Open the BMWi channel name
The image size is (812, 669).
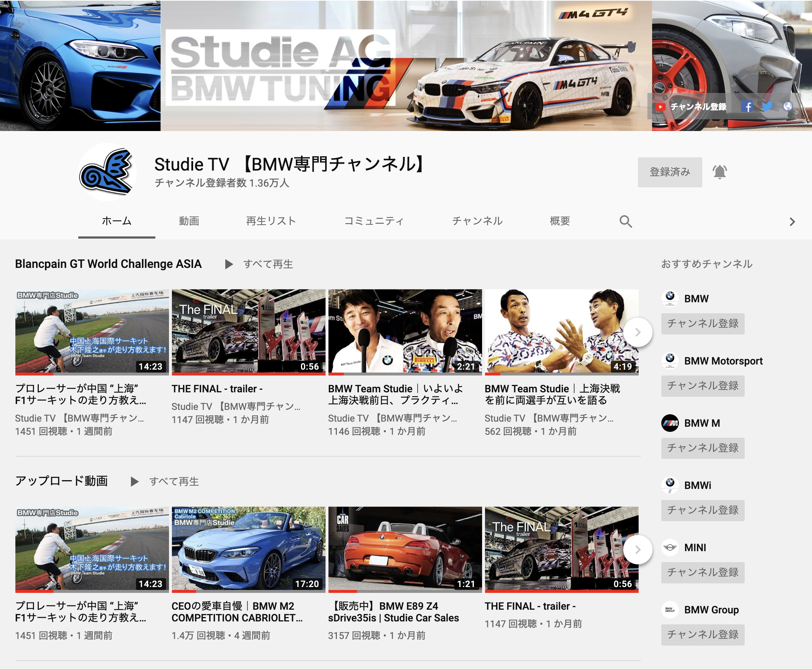click(698, 486)
